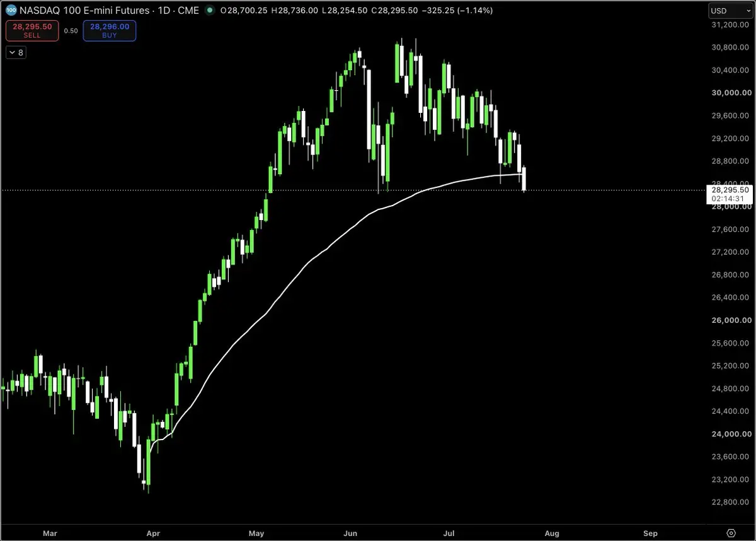Click the Sep label on time axis
The image size is (756, 541).
tap(651, 533)
